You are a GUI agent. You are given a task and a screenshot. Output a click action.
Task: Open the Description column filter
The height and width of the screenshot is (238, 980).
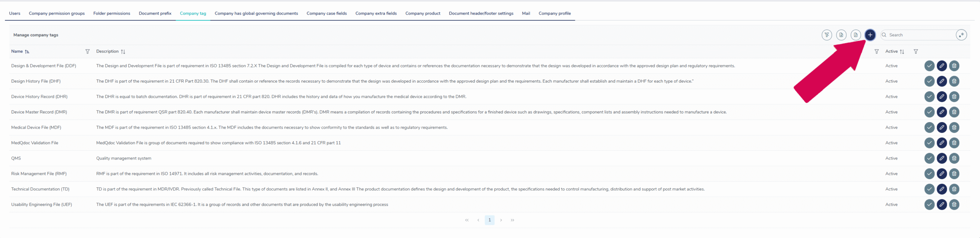click(x=876, y=51)
